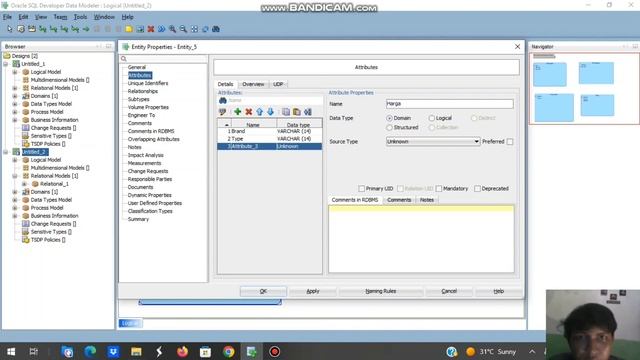This screenshot has width=640, height=360.
Task: Select the Domain data type radio button
Action: tap(389, 118)
